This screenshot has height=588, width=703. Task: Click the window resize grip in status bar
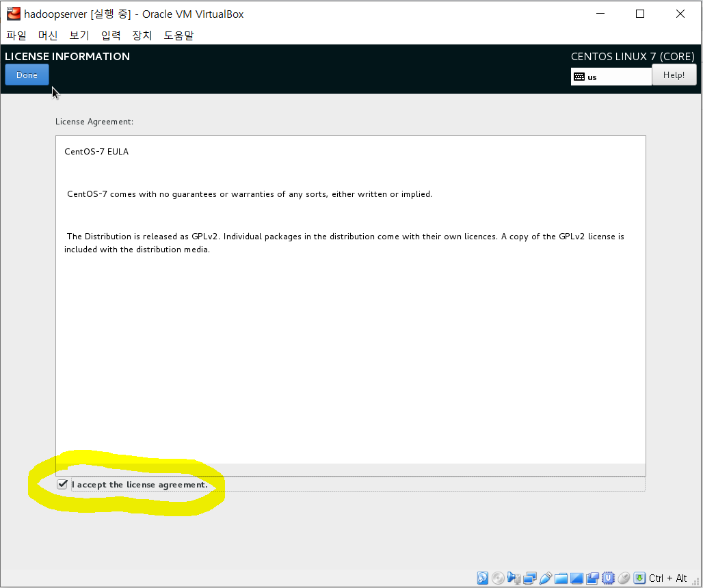tap(696, 581)
